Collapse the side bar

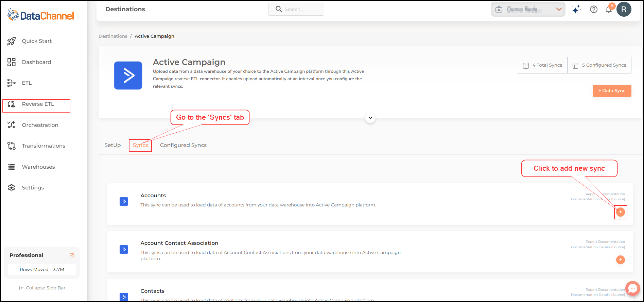pos(42,288)
